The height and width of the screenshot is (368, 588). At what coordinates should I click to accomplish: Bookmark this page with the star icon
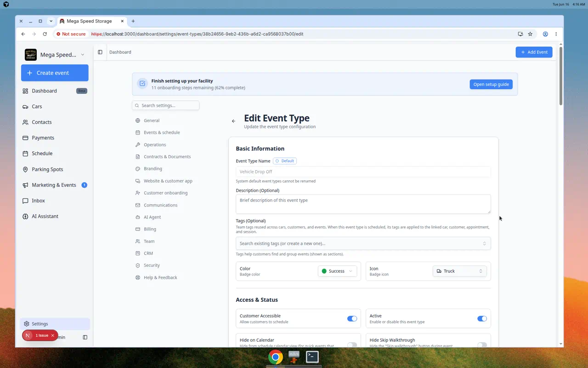[530, 34]
